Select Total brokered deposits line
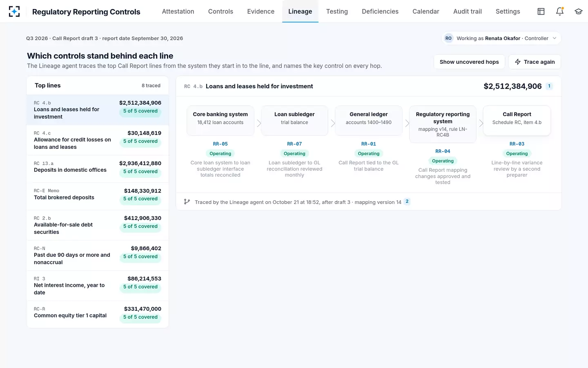The height and width of the screenshot is (368, 588). 98,197
